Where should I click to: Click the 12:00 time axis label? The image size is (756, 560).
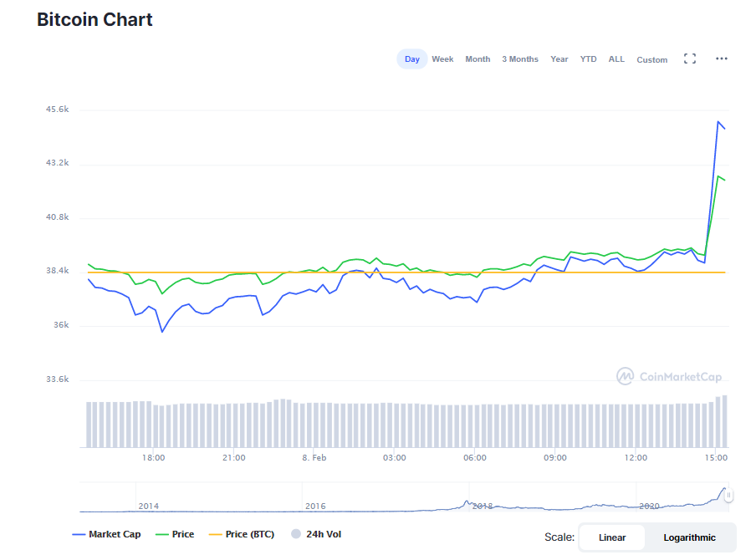[x=636, y=457]
